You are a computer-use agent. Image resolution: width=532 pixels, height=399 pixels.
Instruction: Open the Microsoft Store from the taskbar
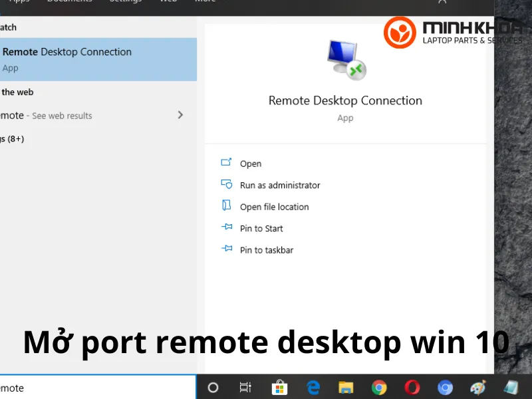coord(279,388)
